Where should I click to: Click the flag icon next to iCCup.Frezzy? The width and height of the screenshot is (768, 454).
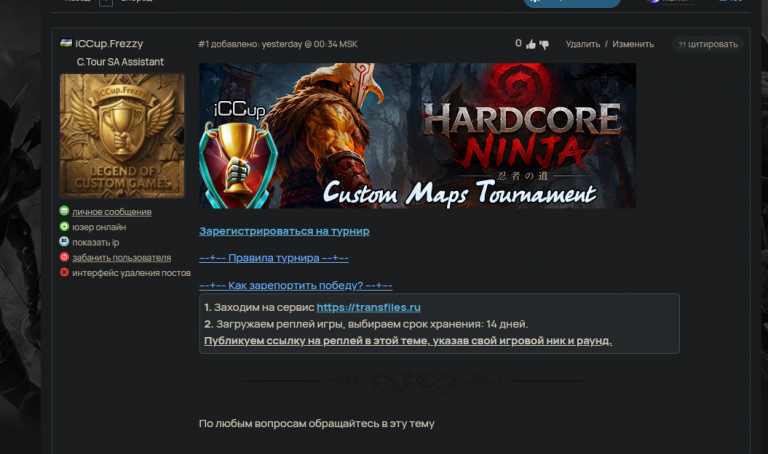pyautogui.click(x=66, y=43)
